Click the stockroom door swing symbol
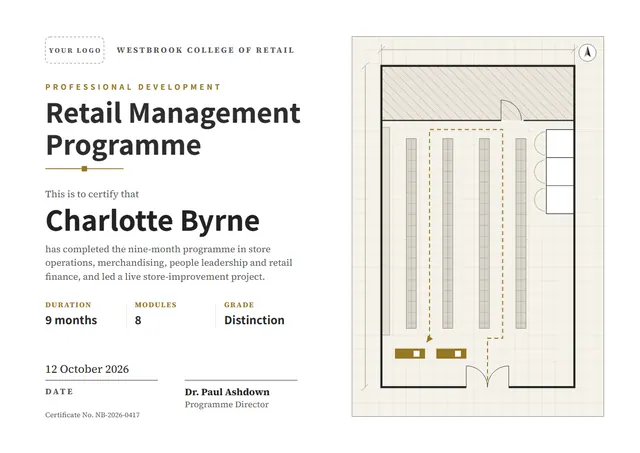Image resolution: width=640 pixels, height=453 pixels. [511, 110]
